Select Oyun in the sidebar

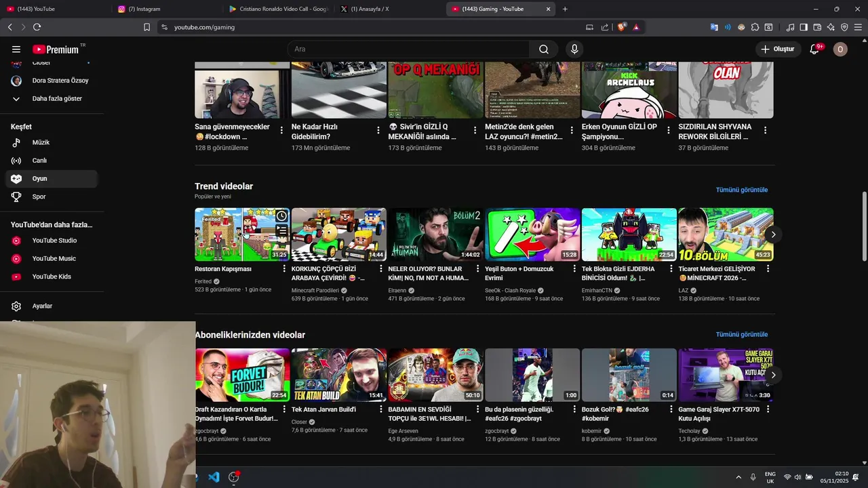[52, 179]
